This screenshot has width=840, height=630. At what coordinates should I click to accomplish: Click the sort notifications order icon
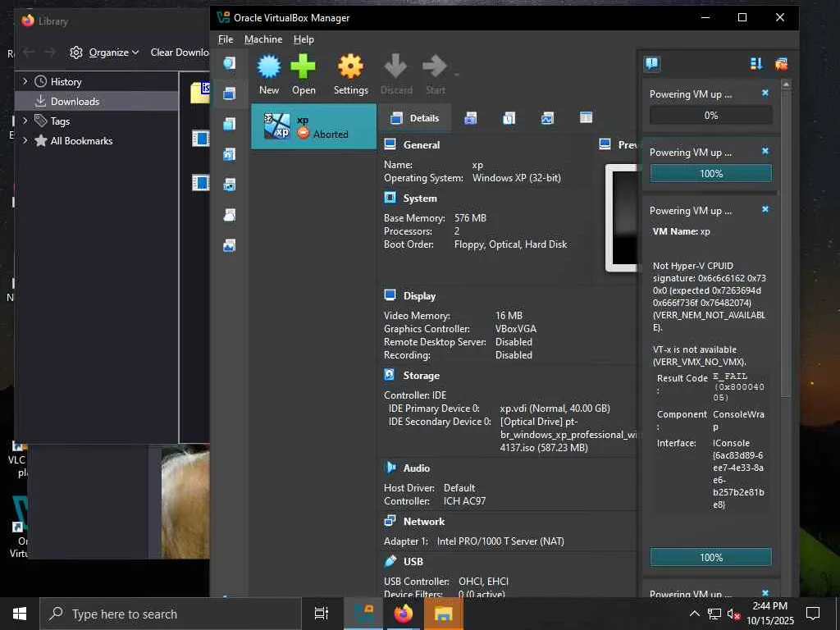(756, 64)
